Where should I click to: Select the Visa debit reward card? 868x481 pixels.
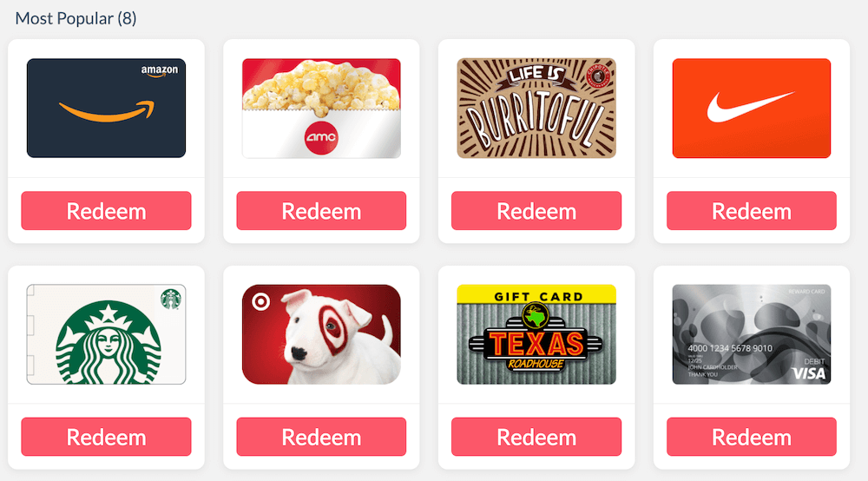(751, 334)
